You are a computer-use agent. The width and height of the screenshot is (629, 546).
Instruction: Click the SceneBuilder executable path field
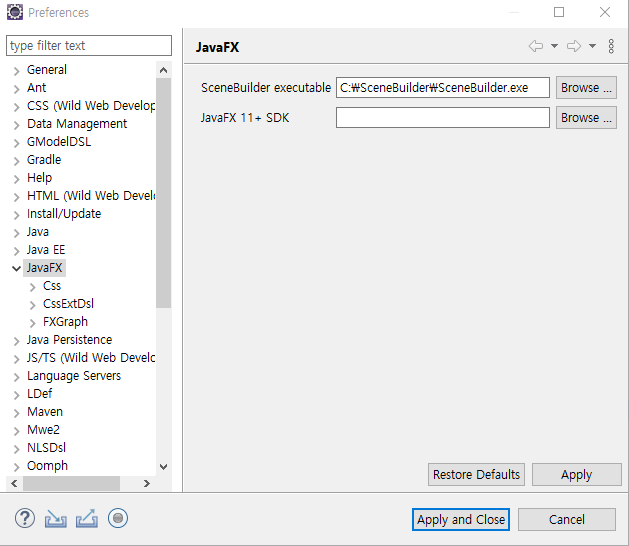click(x=443, y=87)
